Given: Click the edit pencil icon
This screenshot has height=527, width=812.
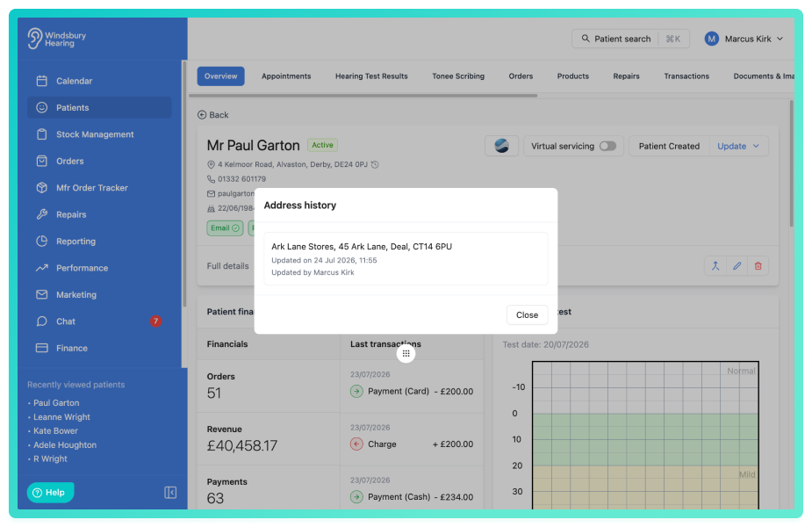Looking at the screenshot, I should point(737,266).
